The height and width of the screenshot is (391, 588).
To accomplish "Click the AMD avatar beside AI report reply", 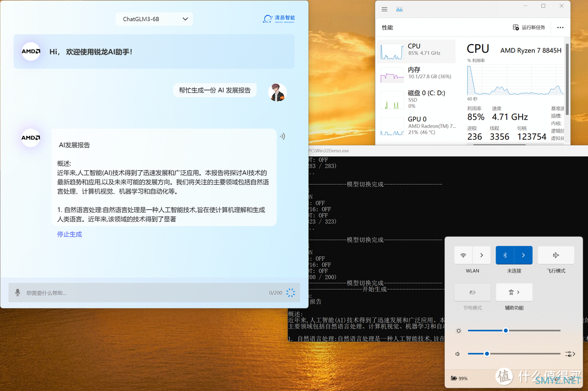I will pos(30,138).
